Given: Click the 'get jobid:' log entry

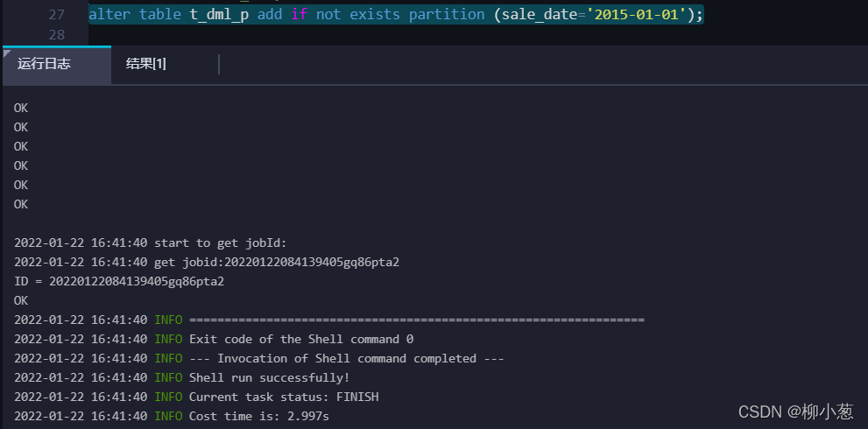Looking at the screenshot, I should [207, 263].
